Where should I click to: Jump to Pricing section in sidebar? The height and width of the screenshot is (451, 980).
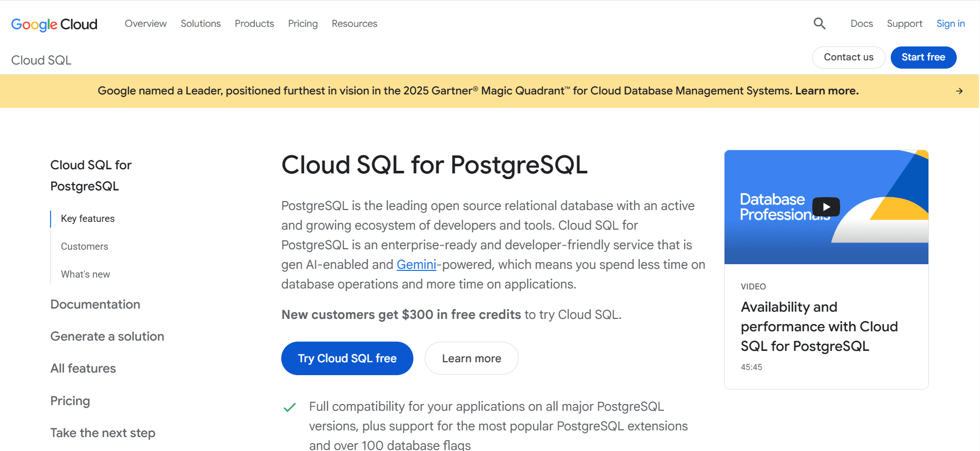click(70, 401)
